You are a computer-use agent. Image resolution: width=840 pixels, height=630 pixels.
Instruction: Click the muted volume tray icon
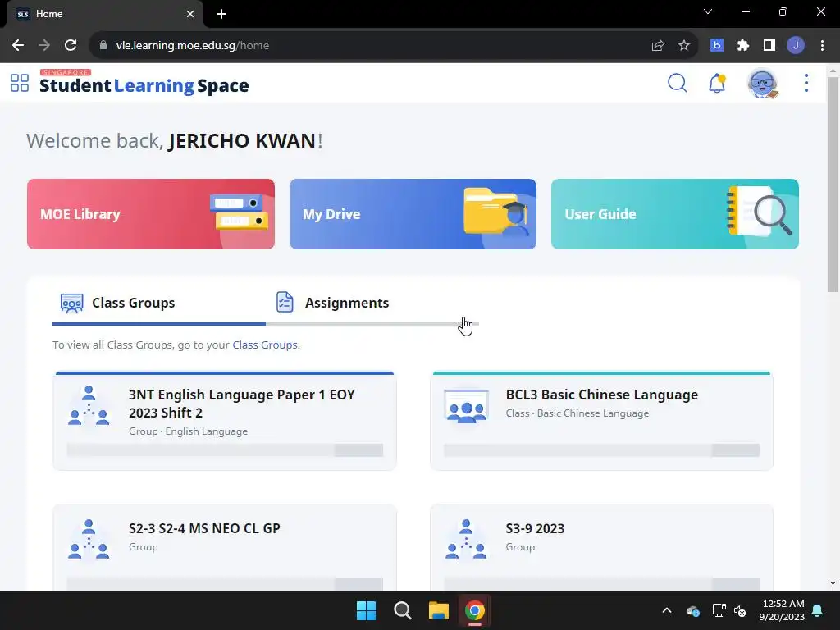tap(741, 610)
